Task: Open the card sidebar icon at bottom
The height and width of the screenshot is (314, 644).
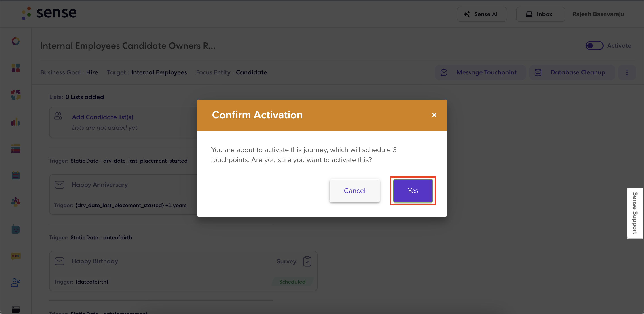Action: click(x=15, y=310)
